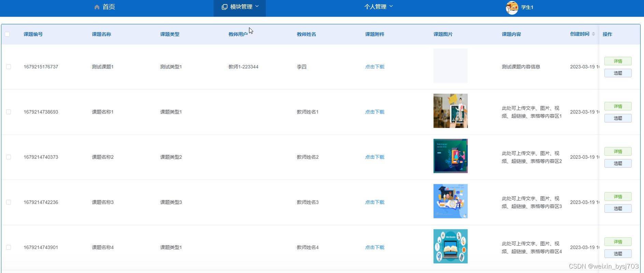Open the 课题名称4 topic image
Image resolution: width=644 pixels, height=273 pixels.
click(450, 246)
